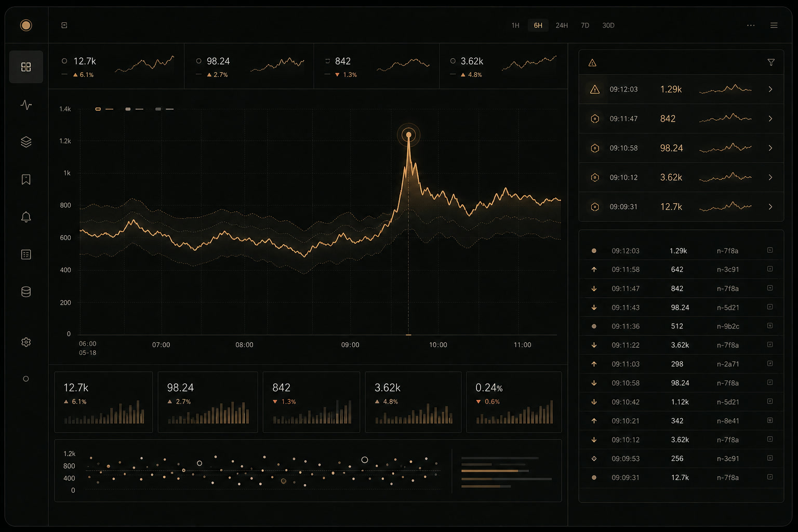798x532 pixels.
Task: Open detail icon for log row 09:11:36
Action: point(770,326)
